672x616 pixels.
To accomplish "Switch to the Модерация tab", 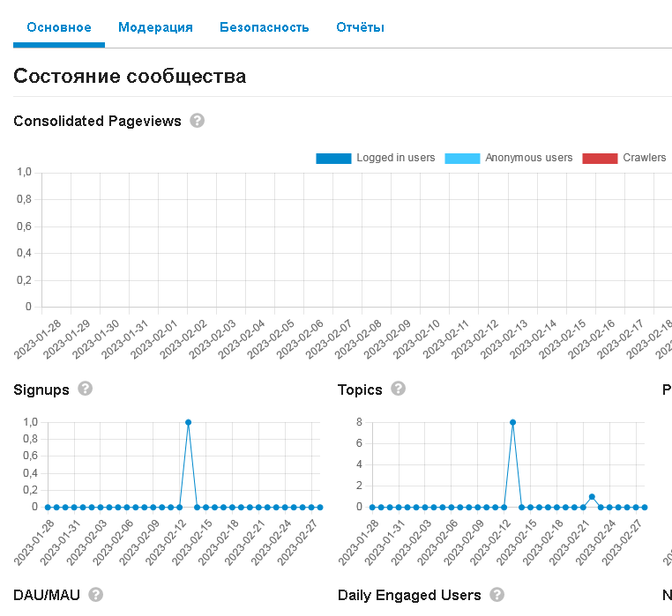I will click(x=155, y=27).
